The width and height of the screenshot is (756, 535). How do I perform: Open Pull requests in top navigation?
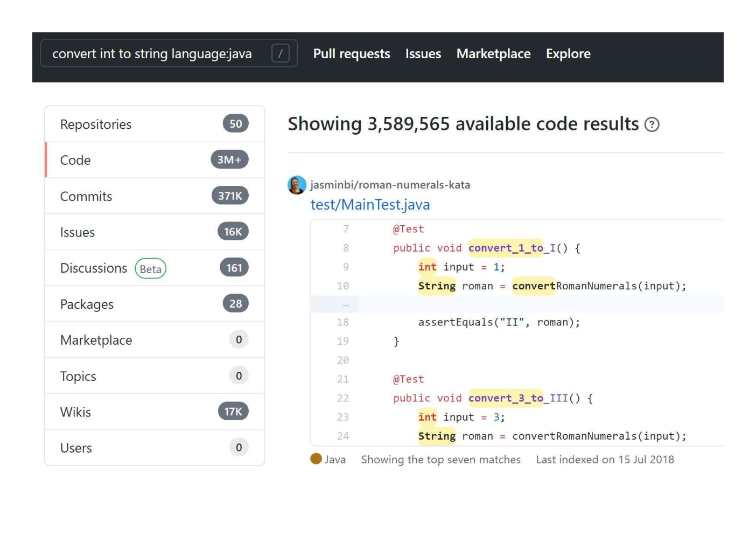(x=352, y=54)
